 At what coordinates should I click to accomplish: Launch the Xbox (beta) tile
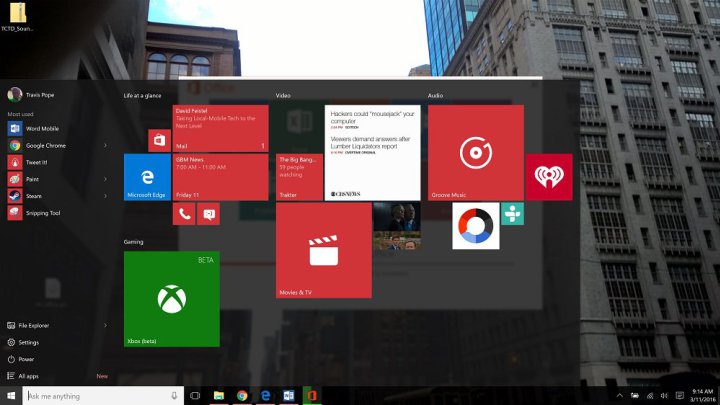(171, 298)
